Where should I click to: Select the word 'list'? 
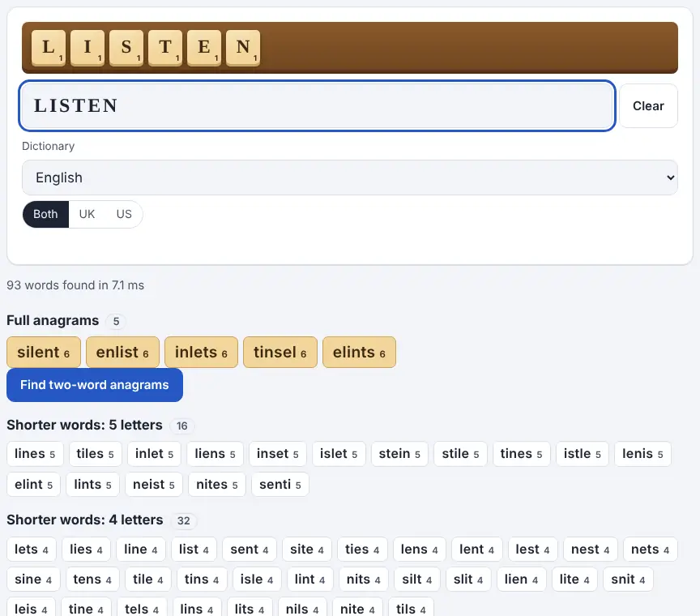194,550
